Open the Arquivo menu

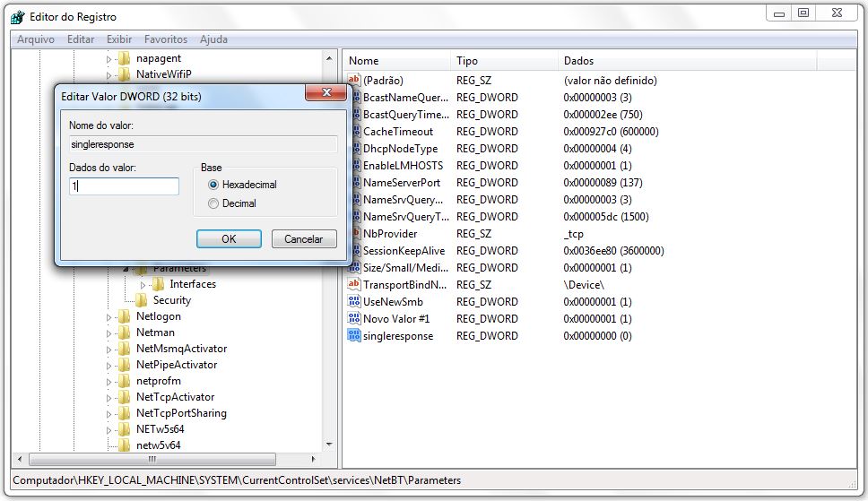[x=36, y=39]
